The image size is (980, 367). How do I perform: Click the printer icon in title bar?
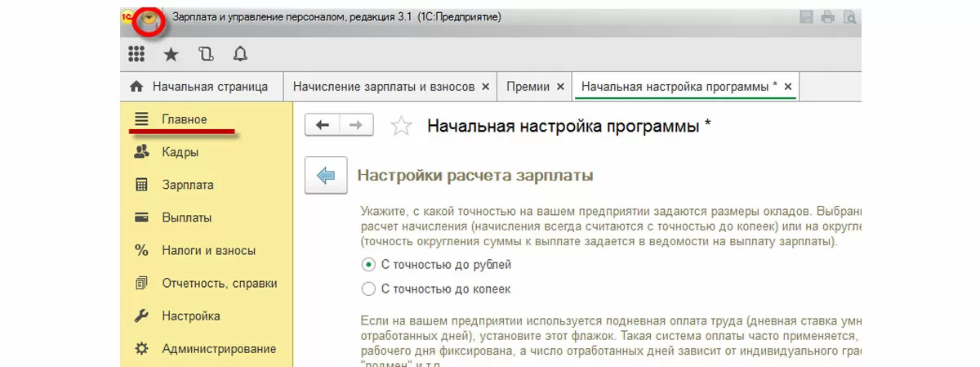(828, 17)
